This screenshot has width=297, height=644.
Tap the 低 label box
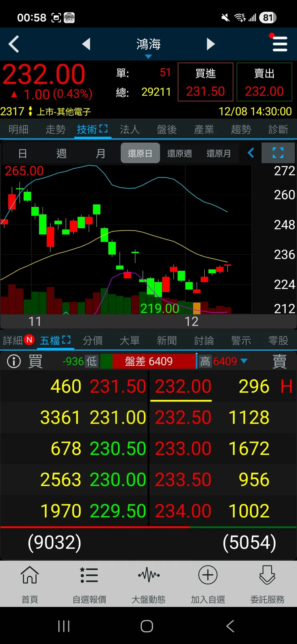(92, 361)
